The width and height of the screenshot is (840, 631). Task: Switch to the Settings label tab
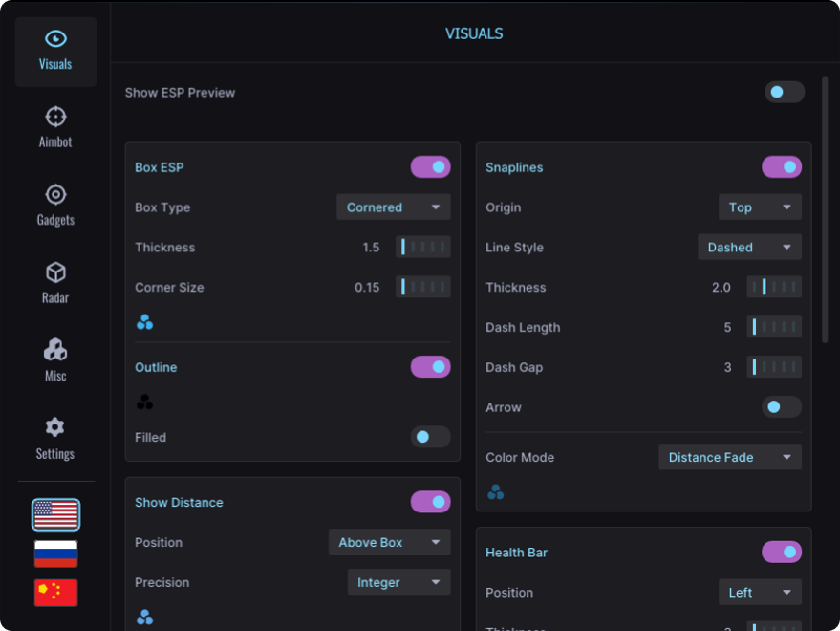tap(55, 453)
